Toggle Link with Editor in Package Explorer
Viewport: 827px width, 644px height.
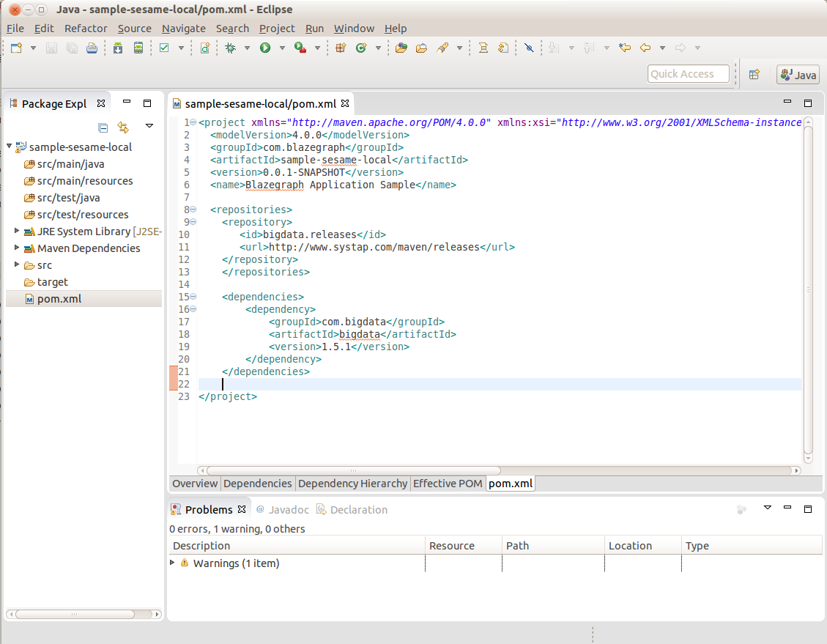(123, 127)
